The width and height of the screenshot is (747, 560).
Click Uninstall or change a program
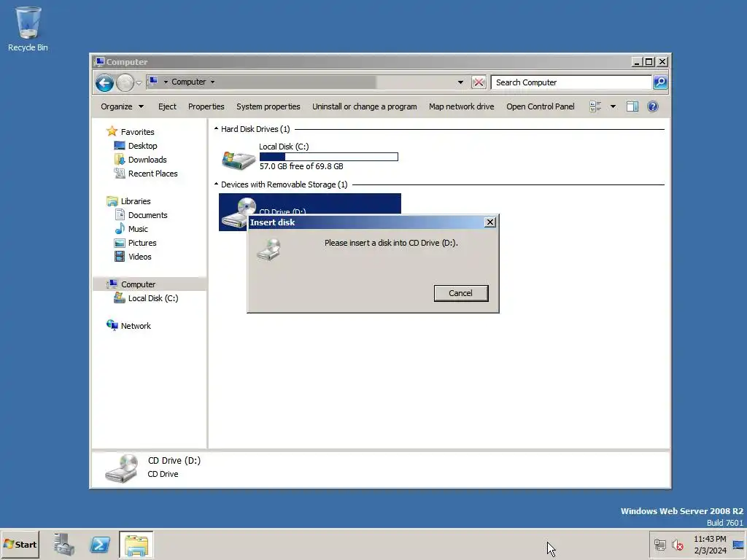pos(365,106)
